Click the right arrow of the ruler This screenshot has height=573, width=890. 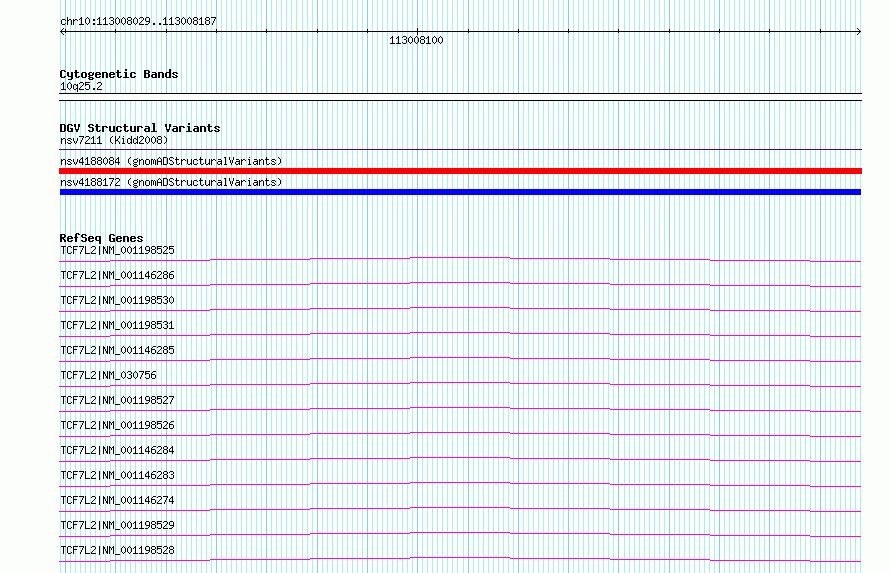(858, 32)
